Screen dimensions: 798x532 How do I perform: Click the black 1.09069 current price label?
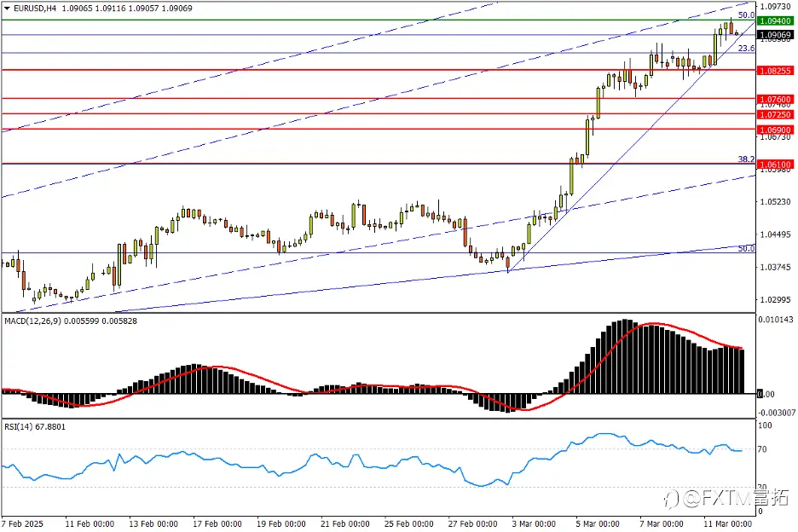pos(775,35)
